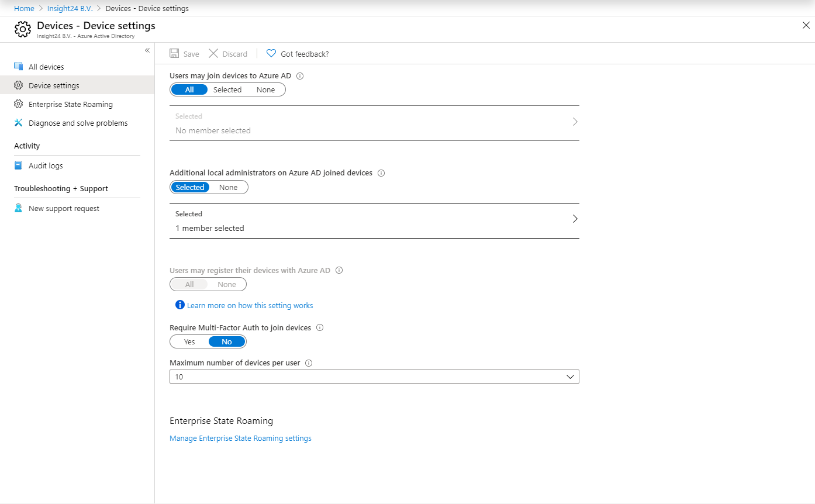Set Users may join devices to None
This screenshot has height=504, width=815.
[x=265, y=89]
